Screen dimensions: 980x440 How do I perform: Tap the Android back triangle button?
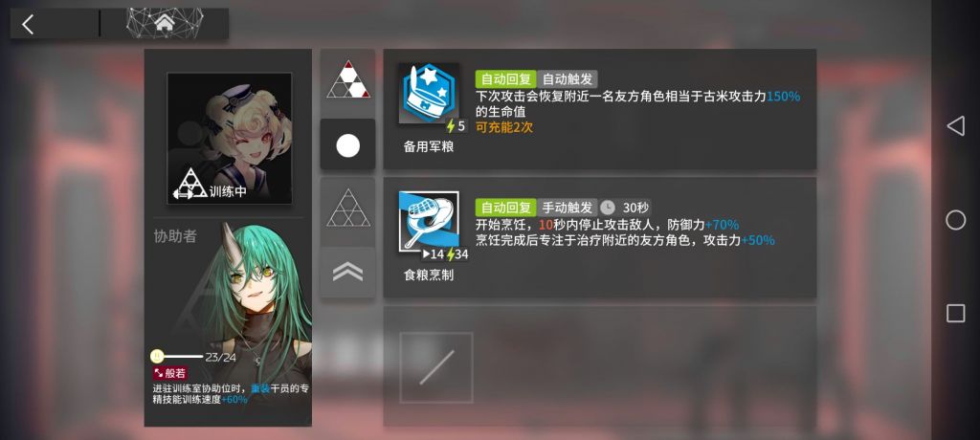(955, 125)
